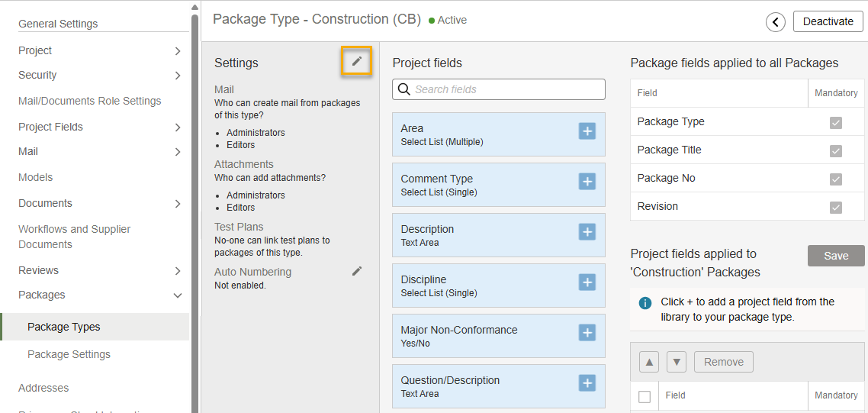The image size is (868, 413).
Task: Click the Save button
Action: click(835, 256)
